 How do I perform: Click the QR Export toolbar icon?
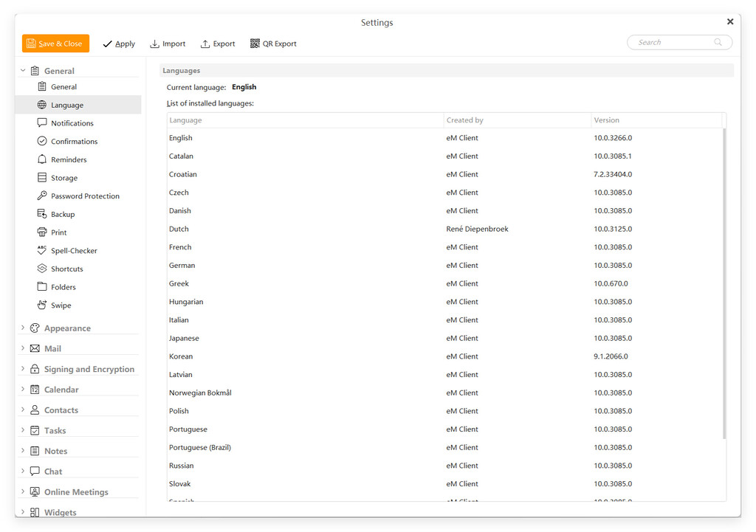click(x=255, y=44)
